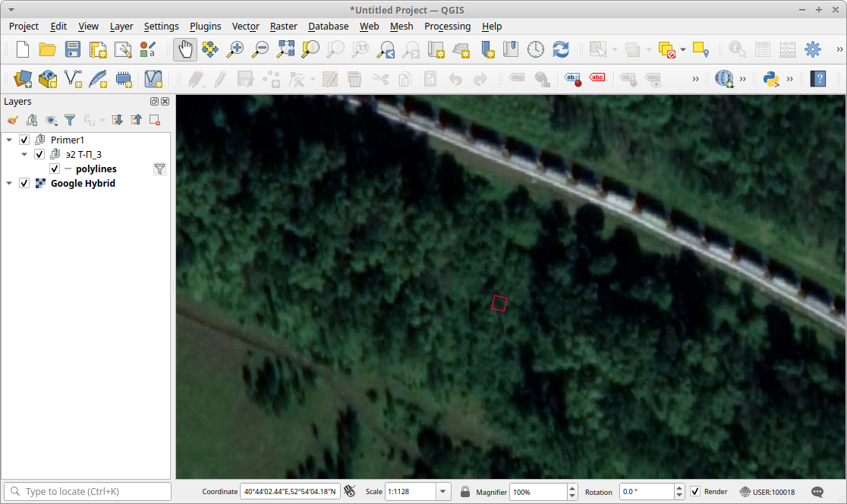Open the Processing Toolbox icon

[x=813, y=49]
